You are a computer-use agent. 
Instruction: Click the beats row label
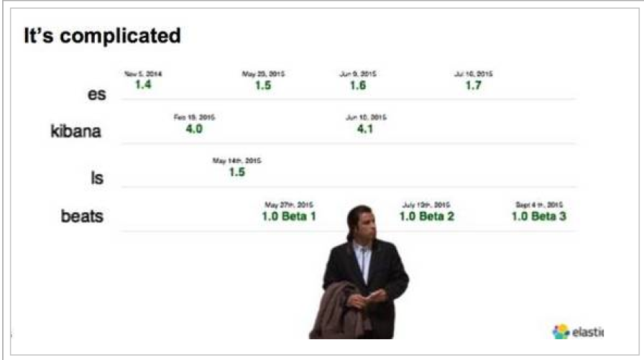pos(82,216)
